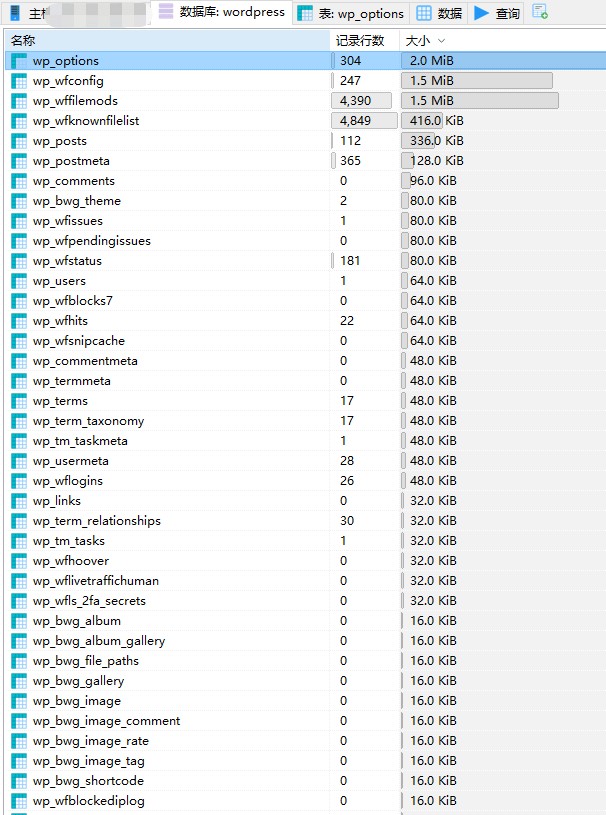The width and height of the screenshot is (606, 815).
Task: Click the wp_wffilemods 1.5 MiB size bar
Action: point(479,101)
